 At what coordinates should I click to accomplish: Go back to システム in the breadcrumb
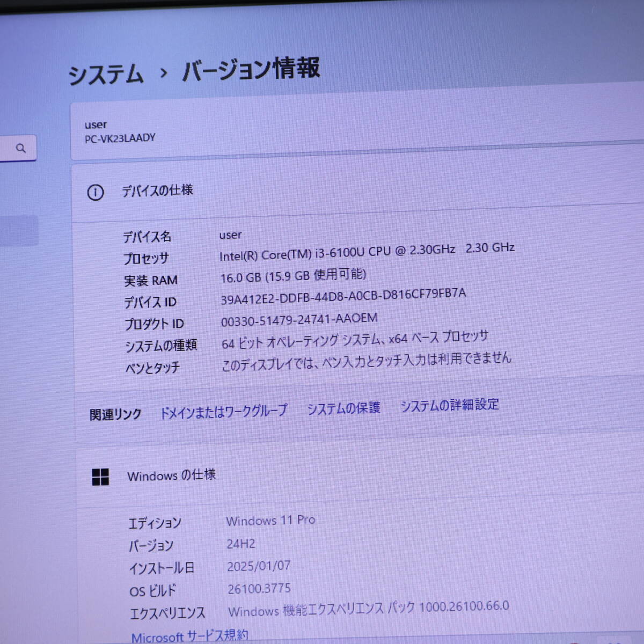pos(106,74)
